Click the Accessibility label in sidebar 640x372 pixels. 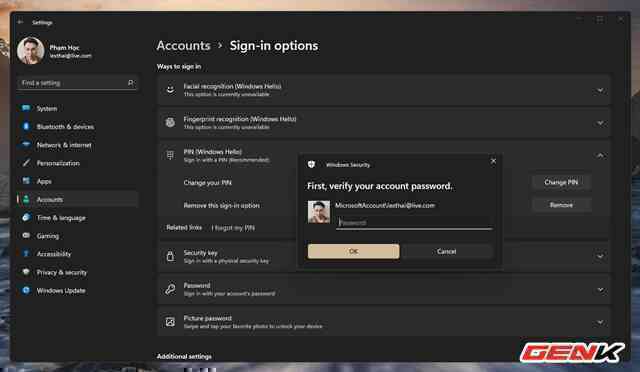point(54,254)
